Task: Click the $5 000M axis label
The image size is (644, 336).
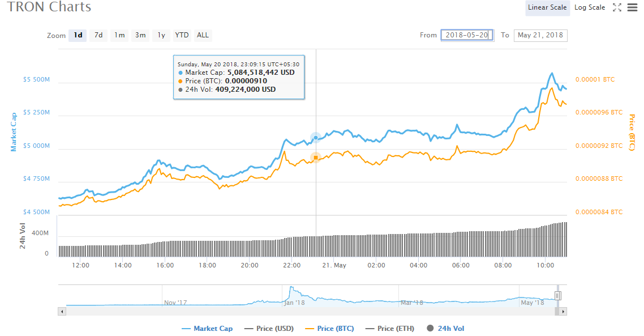Action: tap(36, 146)
